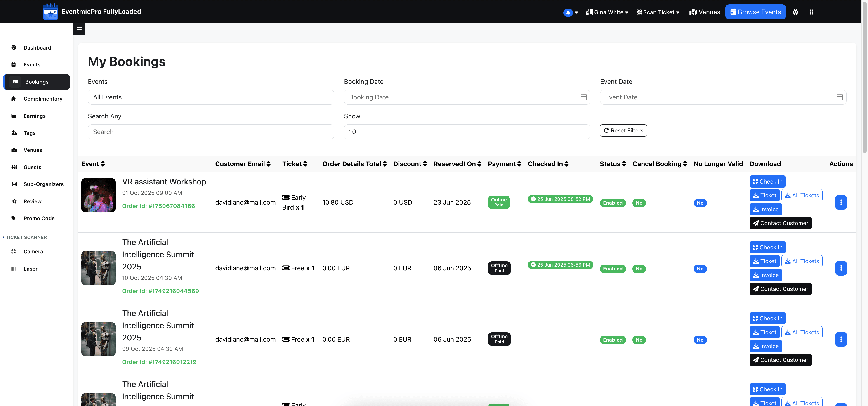The width and height of the screenshot is (868, 406).
Task: Focus the Event Date input field
Action: (723, 97)
